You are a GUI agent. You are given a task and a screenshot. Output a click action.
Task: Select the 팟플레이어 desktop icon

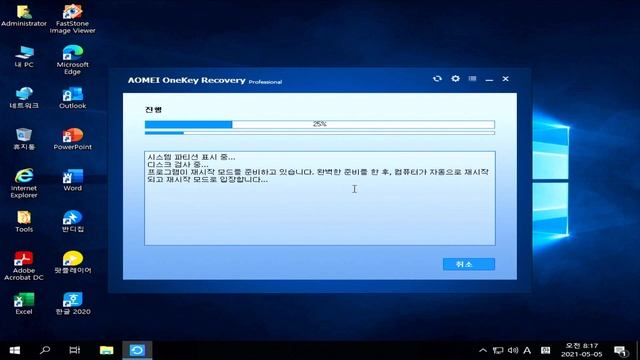tap(72, 262)
